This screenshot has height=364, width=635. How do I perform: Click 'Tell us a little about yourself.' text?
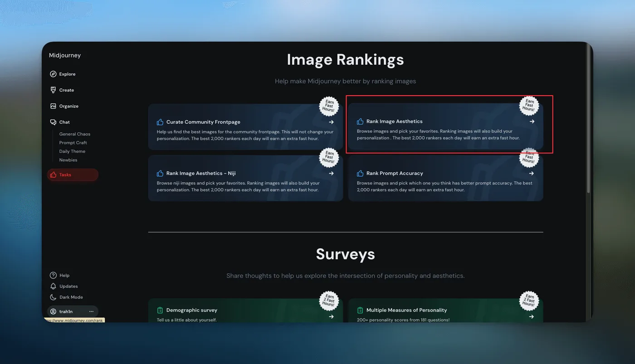[187, 320]
